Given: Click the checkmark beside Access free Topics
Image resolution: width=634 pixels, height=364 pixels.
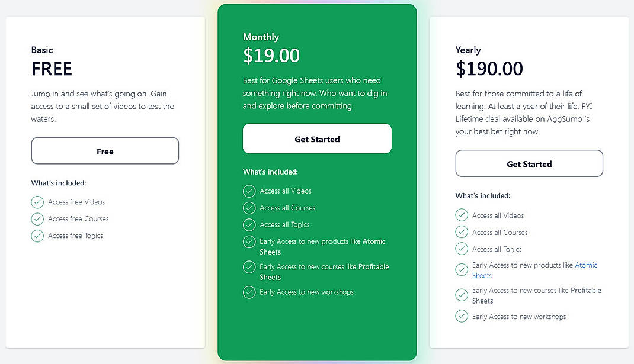Looking at the screenshot, I should (37, 236).
